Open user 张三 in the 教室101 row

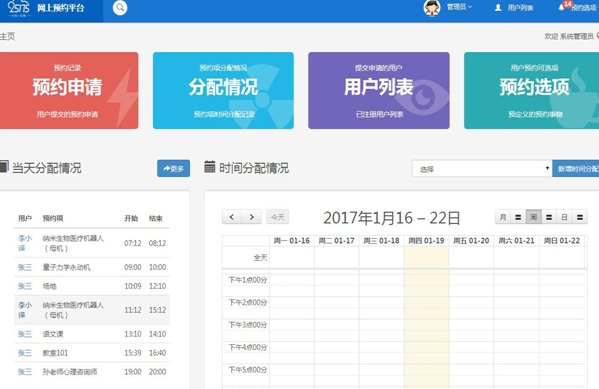(25, 353)
